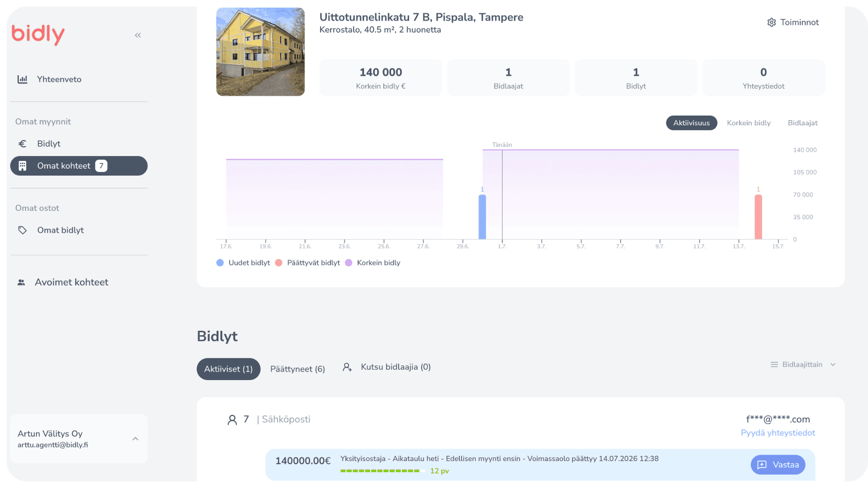868x488 pixels.
Task: Open Kutsu bidlaajia (0)
Action: click(x=387, y=367)
